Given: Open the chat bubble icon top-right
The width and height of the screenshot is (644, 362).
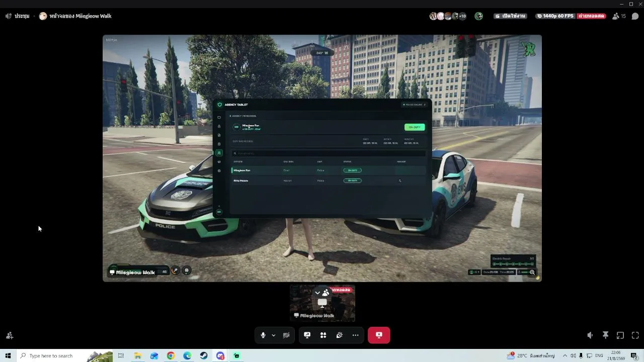Looking at the screenshot, I should [635, 16].
